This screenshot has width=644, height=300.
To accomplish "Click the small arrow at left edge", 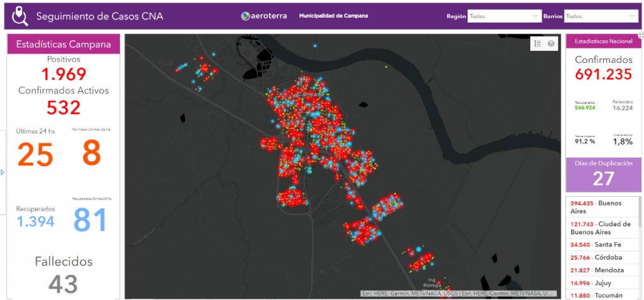I will pos(3,172).
